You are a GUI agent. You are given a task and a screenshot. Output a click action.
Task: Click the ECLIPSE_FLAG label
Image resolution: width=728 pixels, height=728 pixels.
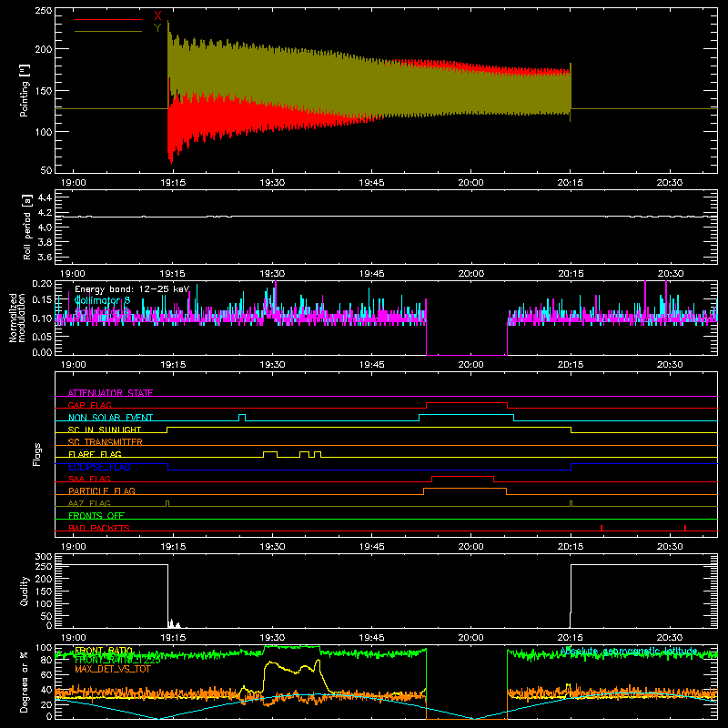[x=99, y=467]
